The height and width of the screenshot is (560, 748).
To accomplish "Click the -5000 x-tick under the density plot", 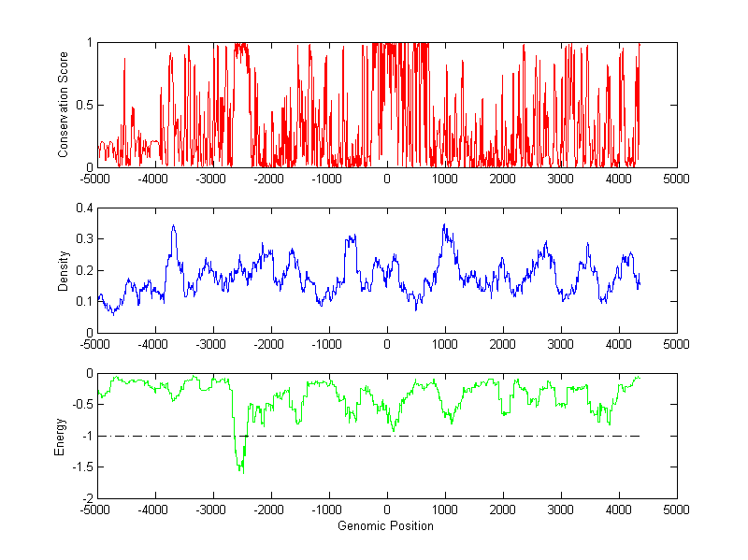I will pos(95,344).
